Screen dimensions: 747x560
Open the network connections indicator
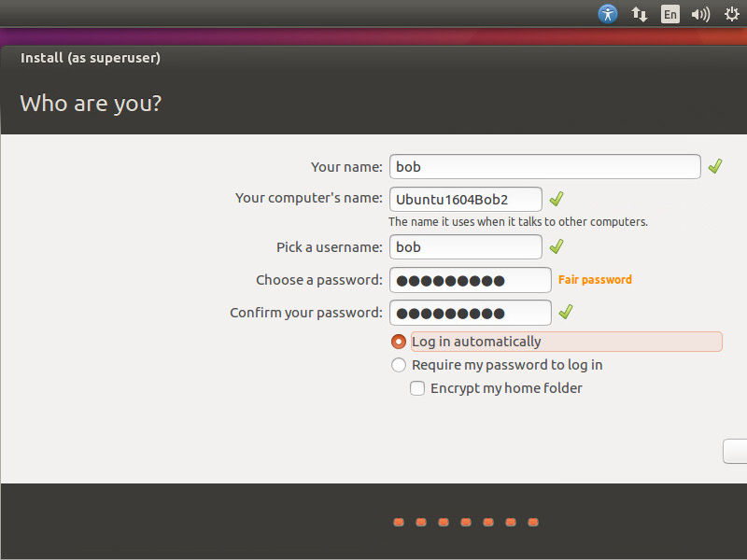point(640,14)
